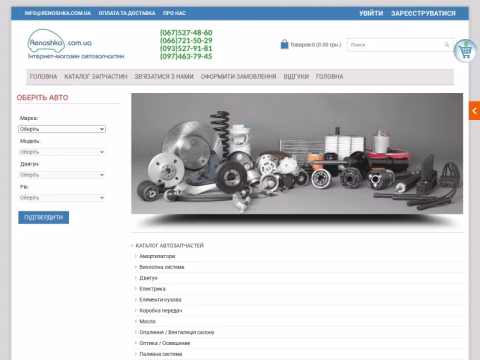Click the search magnifier icon
This screenshot has width=480, height=360.
(x=447, y=45)
